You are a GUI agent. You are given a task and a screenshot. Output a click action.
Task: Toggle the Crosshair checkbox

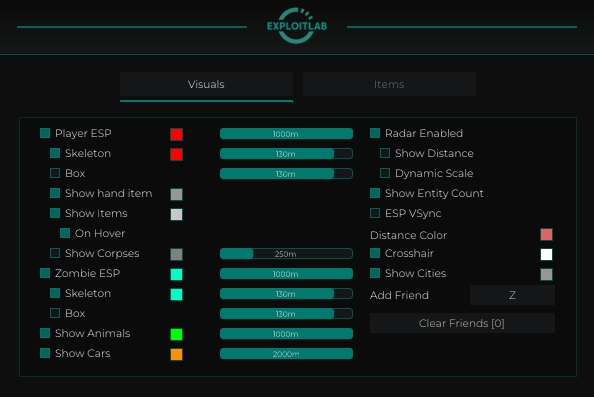tap(375, 253)
